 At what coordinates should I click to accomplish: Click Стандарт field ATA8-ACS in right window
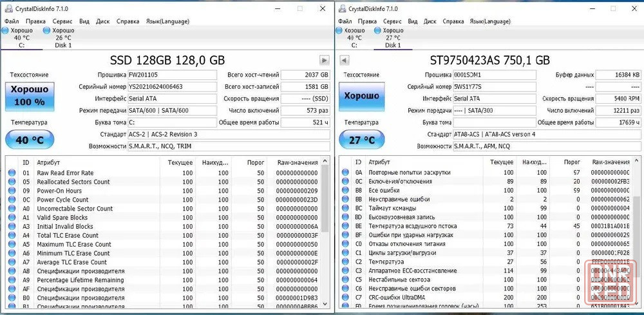click(547, 134)
